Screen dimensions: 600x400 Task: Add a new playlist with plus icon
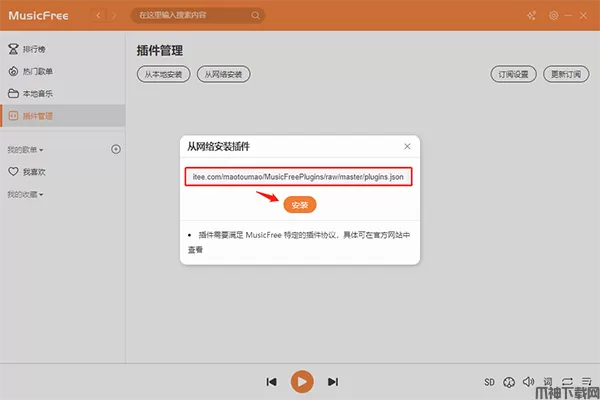115,149
